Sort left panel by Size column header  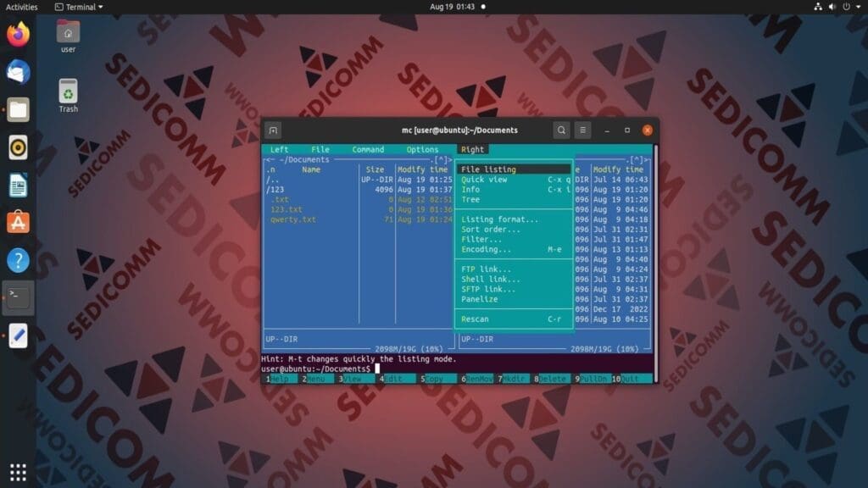[375, 169]
